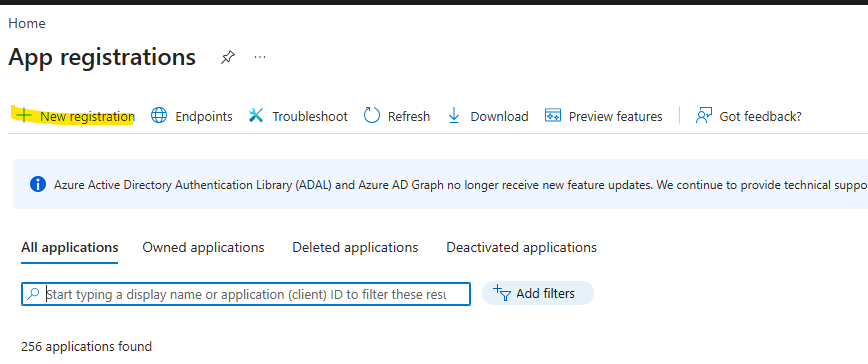Focus the display name filter search field
The height and width of the screenshot is (364, 868).
tap(246, 294)
